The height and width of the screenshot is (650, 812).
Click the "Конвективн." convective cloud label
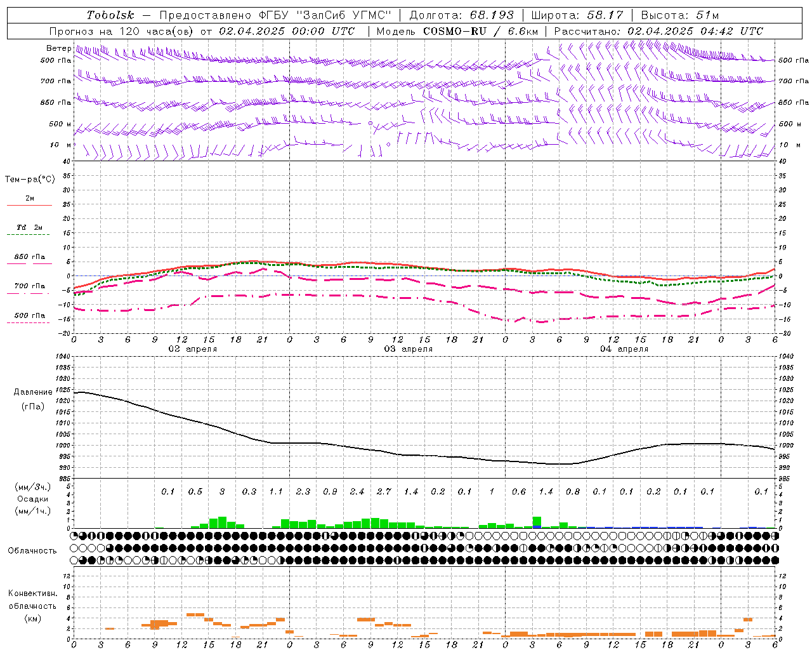(33, 594)
